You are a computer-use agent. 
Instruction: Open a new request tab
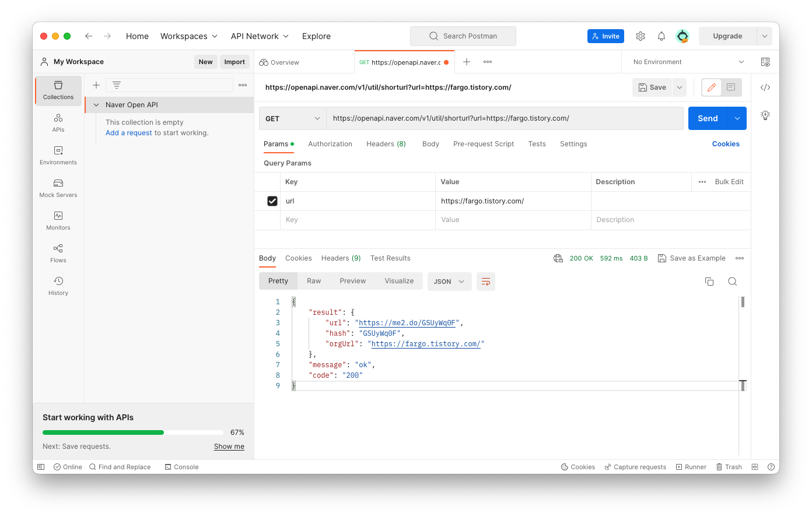click(x=467, y=62)
